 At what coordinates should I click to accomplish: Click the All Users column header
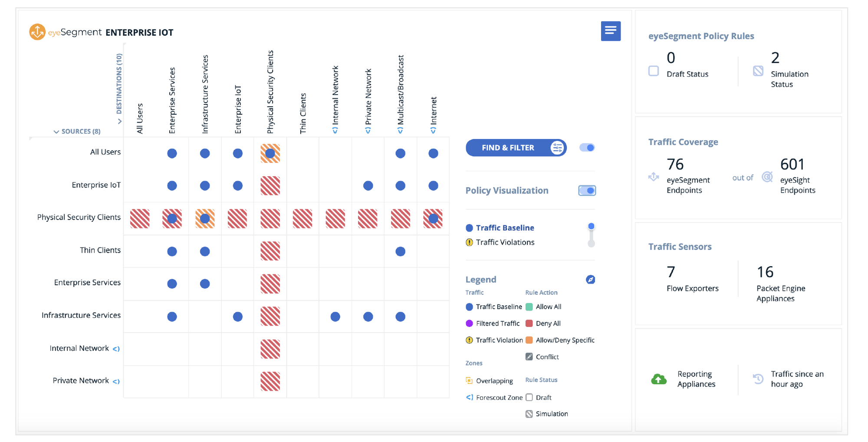click(x=139, y=119)
